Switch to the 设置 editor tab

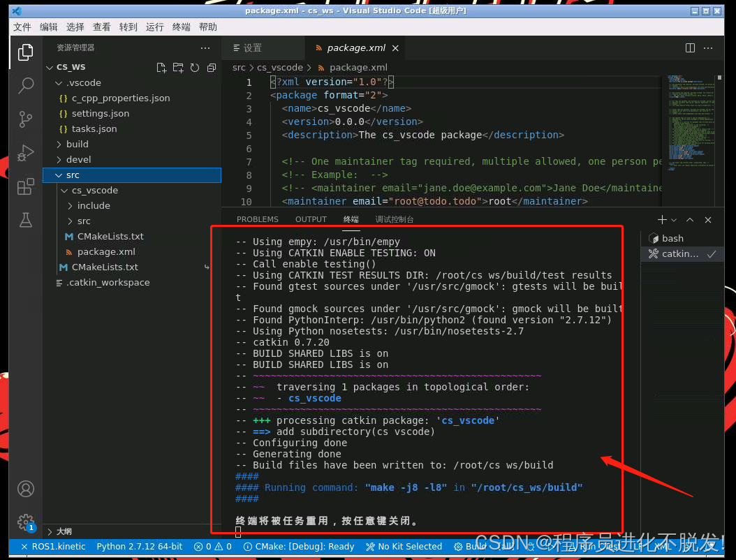click(x=263, y=48)
